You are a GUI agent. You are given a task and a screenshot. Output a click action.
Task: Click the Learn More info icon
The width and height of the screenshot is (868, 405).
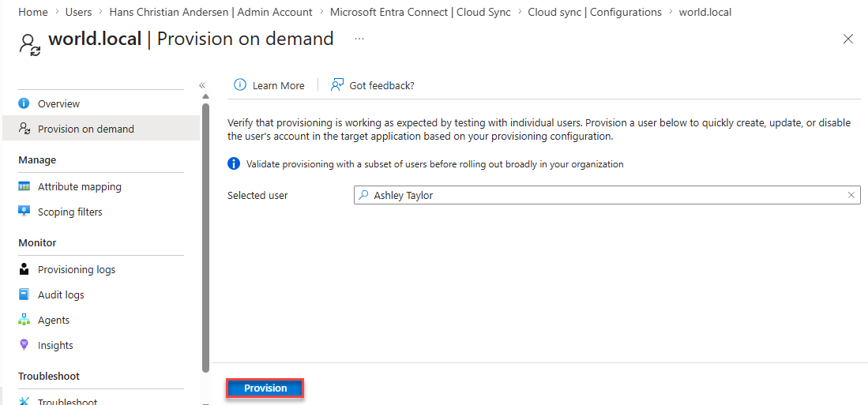click(239, 84)
